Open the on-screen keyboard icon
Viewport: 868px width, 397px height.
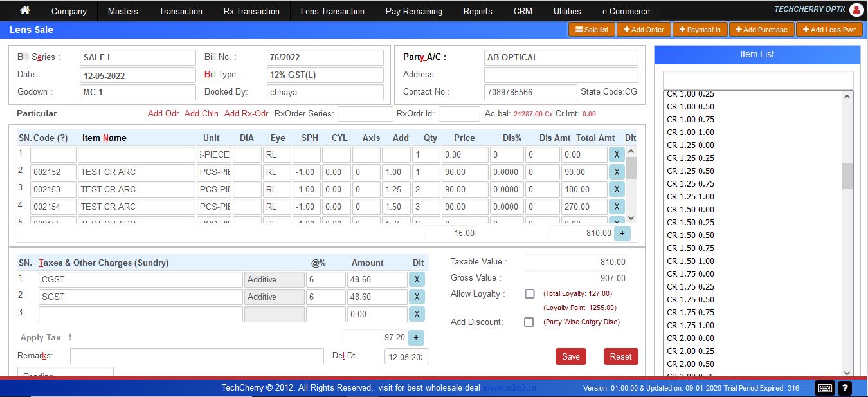click(x=824, y=388)
